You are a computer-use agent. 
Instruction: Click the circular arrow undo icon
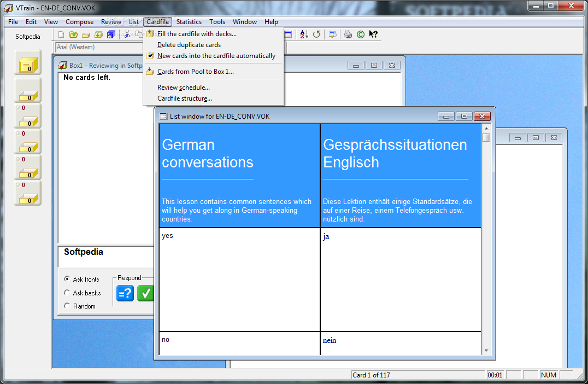coord(316,34)
